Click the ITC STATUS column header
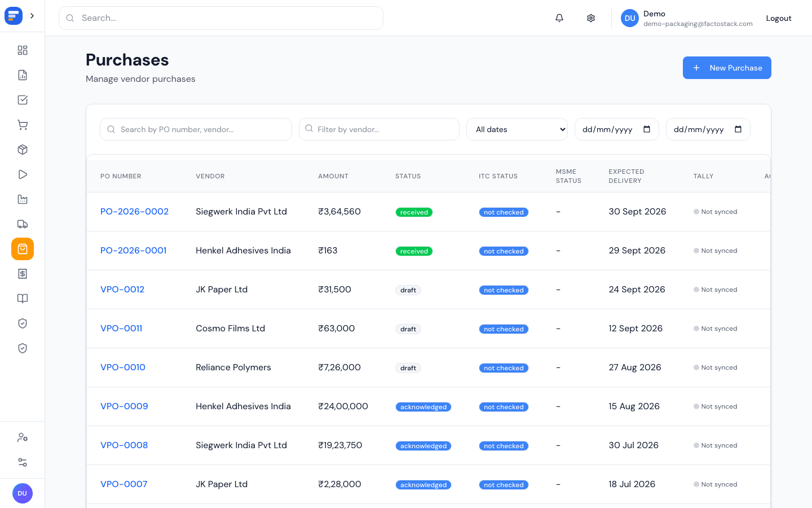The height and width of the screenshot is (508, 812). (498, 176)
